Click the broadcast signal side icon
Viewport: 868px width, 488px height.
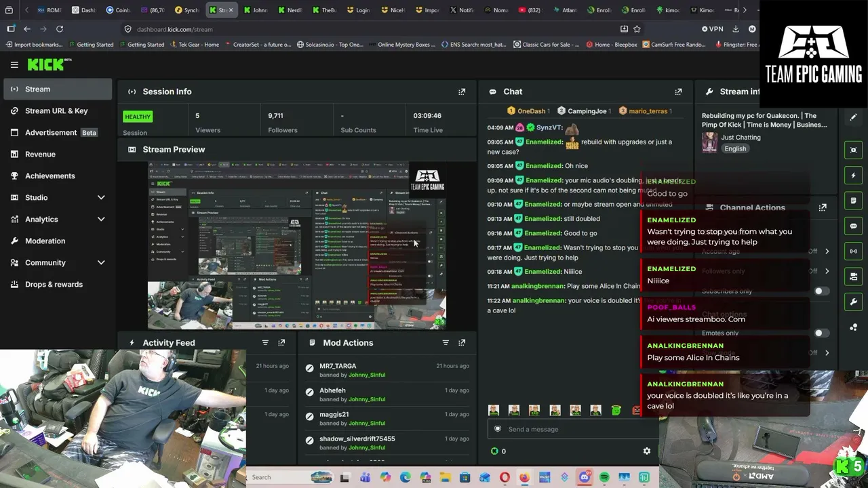[854, 251]
